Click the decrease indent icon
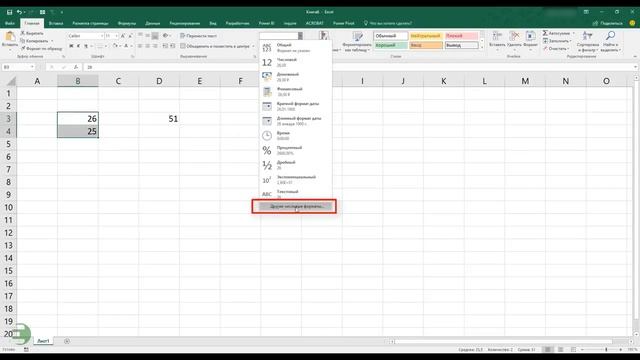This screenshot has width=640, height=360. click(x=165, y=46)
